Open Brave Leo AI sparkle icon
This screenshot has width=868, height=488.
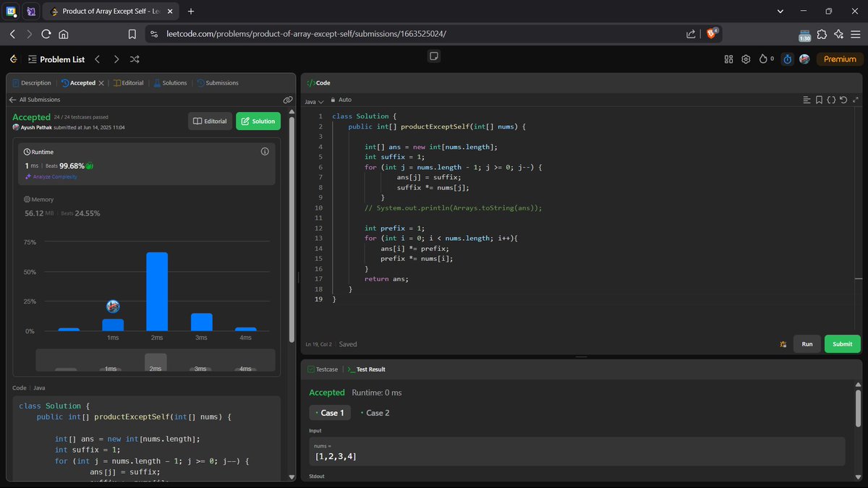pyautogui.click(x=838, y=34)
